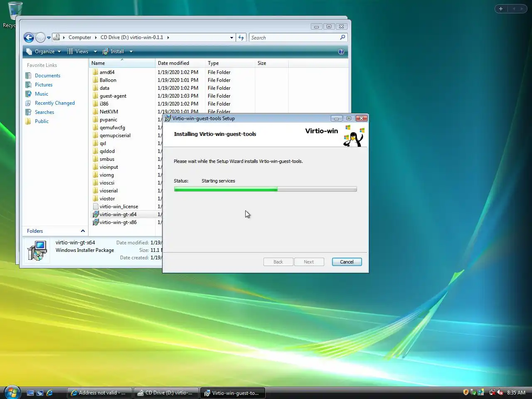Sort by Type column header
The height and width of the screenshot is (399, 532).
tap(230, 63)
